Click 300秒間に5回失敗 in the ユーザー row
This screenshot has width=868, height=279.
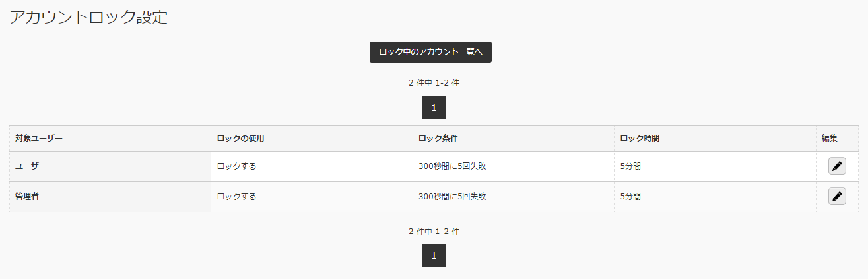coord(453,166)
